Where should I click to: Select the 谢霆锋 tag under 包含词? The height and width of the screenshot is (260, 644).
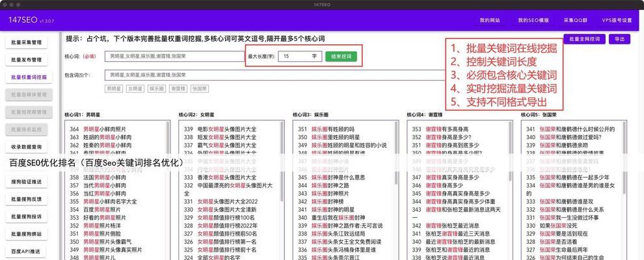point(178,88)
